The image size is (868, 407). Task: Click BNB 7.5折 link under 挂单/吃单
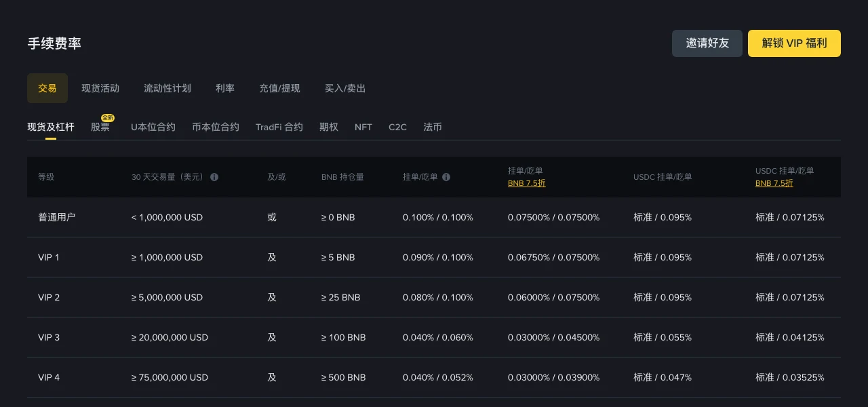coord(527,183)
